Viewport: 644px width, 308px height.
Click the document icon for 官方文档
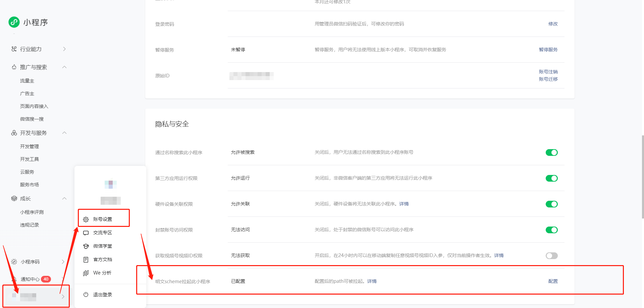point(86,260)
